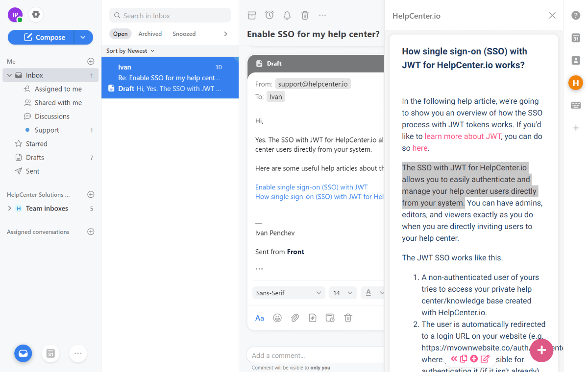This screenshot has width=588, height=372.
Task: Open Ivan's conversation in the list
Action: (170, 78)
